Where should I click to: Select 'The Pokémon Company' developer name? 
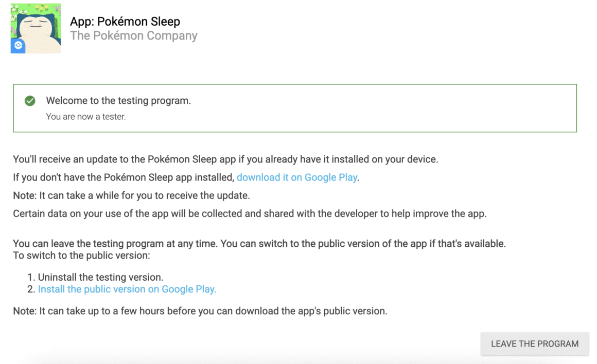point(134,36)
